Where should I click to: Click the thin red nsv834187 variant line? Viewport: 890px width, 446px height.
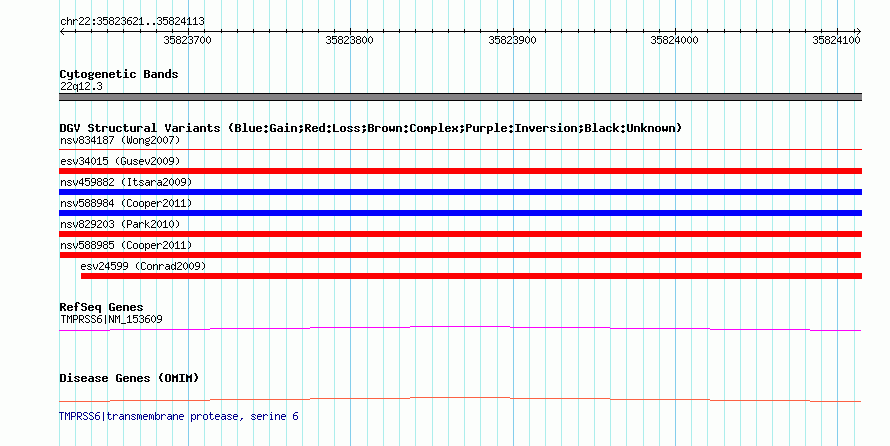[x=460, y=150]
